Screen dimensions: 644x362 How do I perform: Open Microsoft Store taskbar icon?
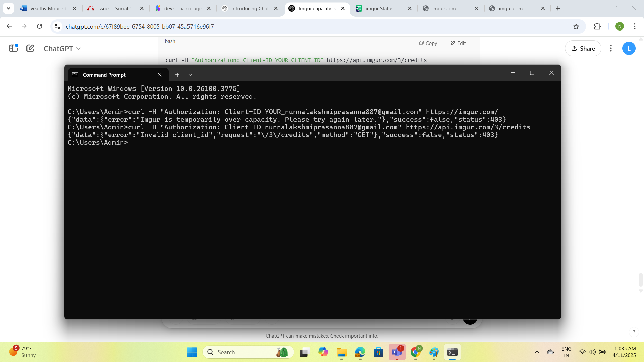coord(378,352)
